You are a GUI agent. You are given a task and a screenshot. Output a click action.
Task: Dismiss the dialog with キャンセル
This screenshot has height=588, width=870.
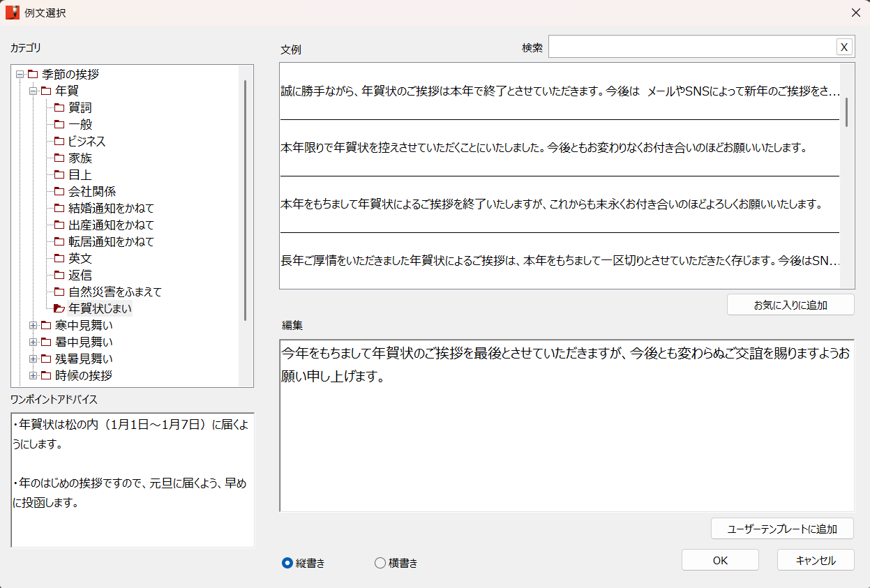815,559
